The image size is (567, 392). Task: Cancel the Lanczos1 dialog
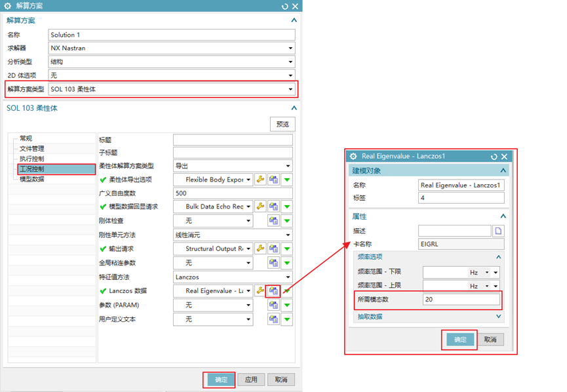click(x=490, y=340)
